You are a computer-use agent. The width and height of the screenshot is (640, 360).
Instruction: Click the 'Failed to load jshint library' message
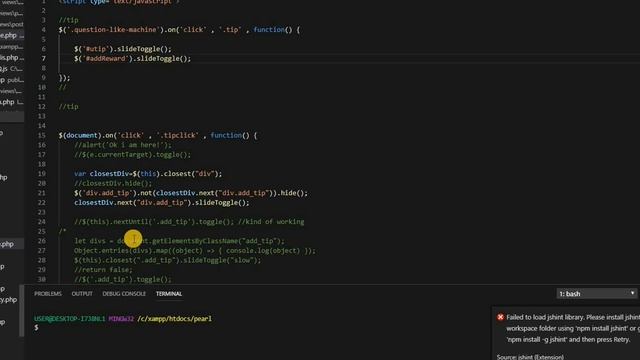[x=573, y=328]
